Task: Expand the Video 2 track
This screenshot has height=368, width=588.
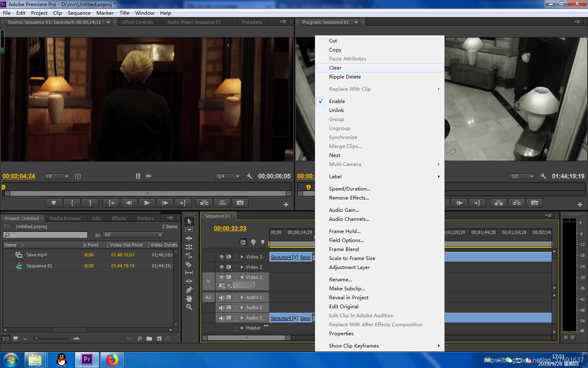Action: [242, 267]
